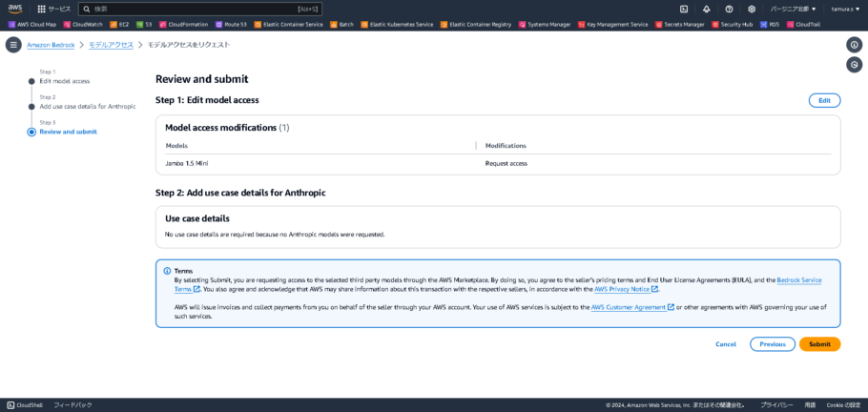
Task: Click the Terms info icon
Action: (167, 271)
